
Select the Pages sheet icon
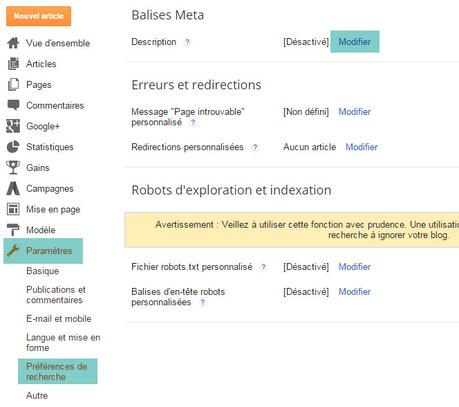tap(13, 84)
